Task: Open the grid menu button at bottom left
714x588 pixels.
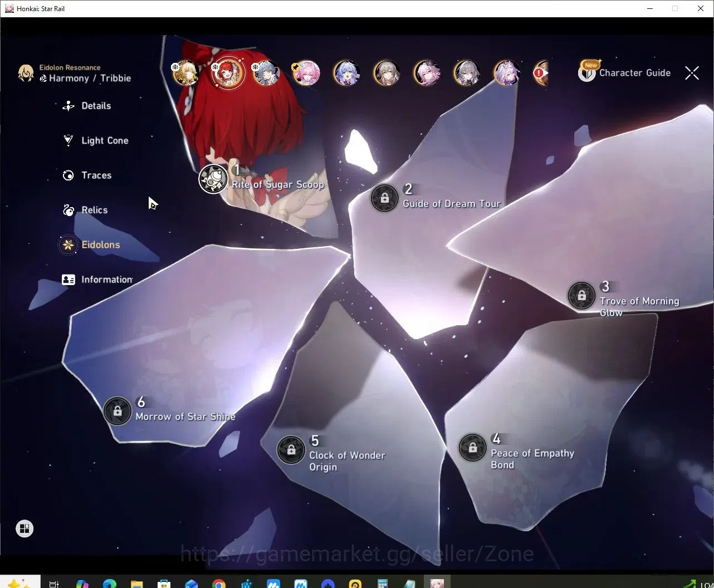Action: point(25,528)
